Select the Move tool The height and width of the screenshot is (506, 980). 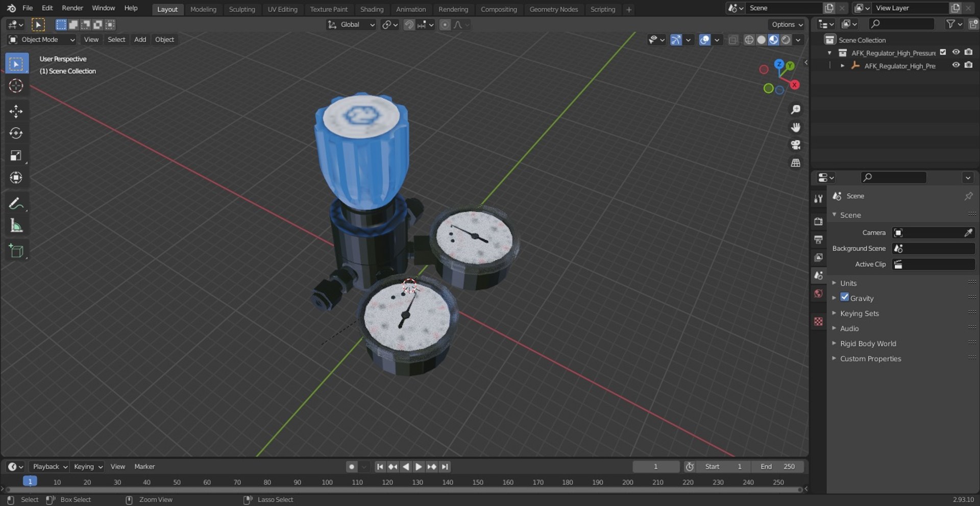16,111
